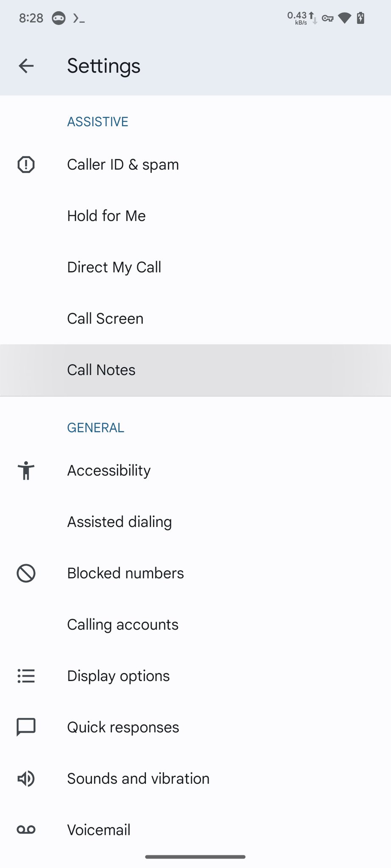Screen dimensions: 391x868
Task: Tap the Sounds and vibration speaker icon
Action: (x=26, y=779)
